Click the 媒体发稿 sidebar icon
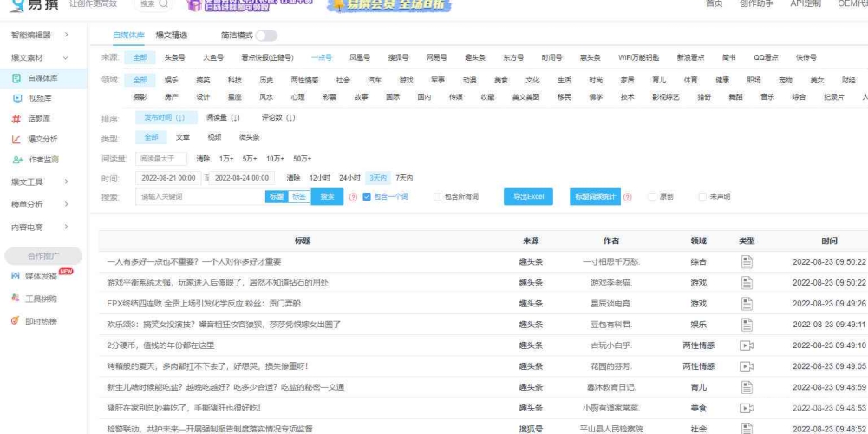This screenshot has height=434, width=868. tap(16, 276)
